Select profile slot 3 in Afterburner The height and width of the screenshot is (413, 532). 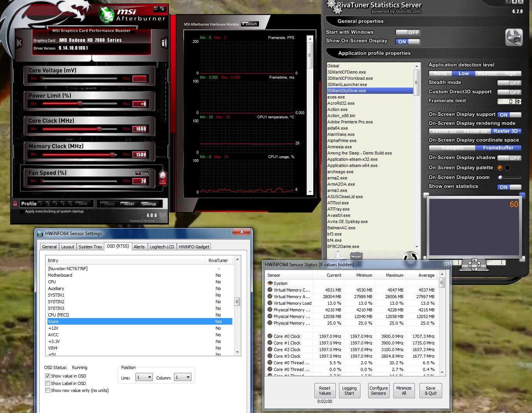(55, 204)
